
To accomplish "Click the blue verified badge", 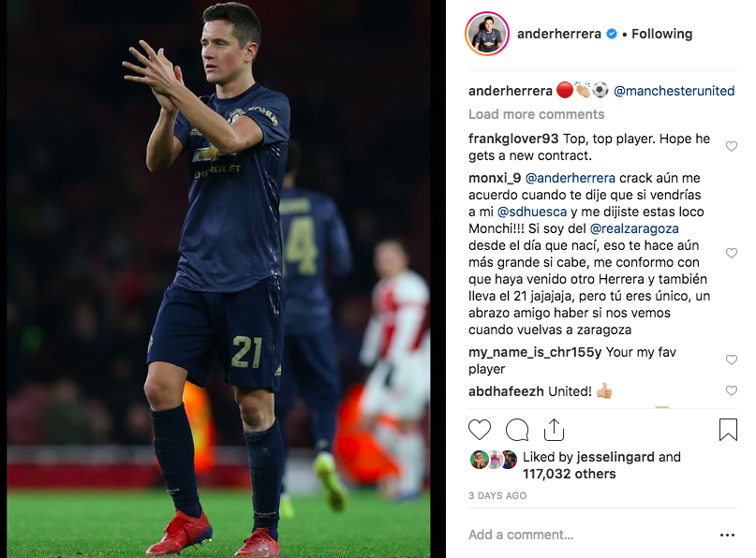I will click(612, 34).
